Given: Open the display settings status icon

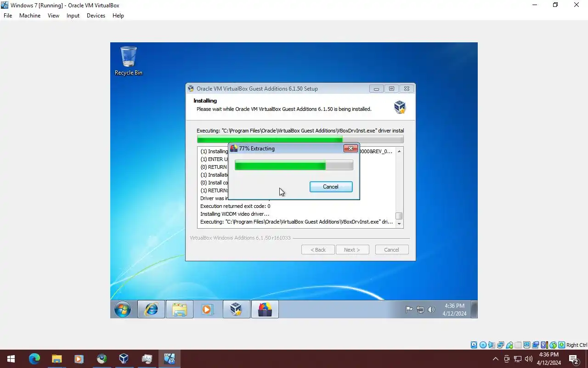Looking at the screenshot, I should (526, 345).
